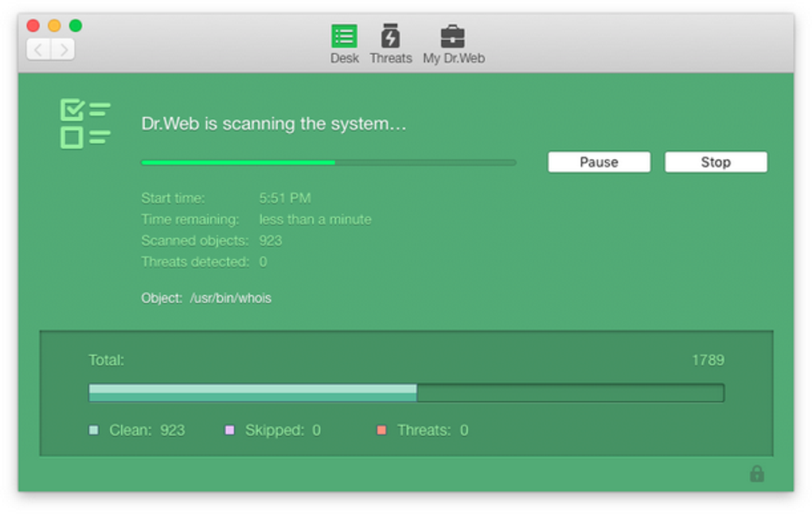Select the total count "1789"

tap(708, 360)
